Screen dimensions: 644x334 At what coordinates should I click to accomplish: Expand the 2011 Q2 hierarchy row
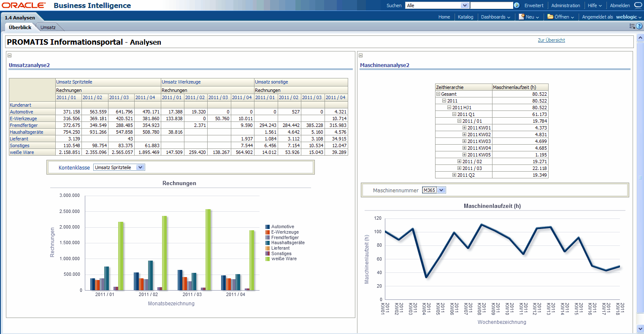tap(454, 175)
